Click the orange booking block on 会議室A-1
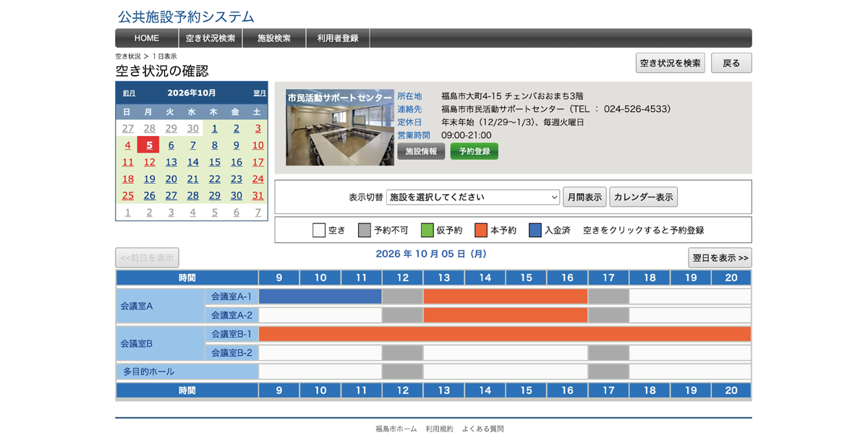This screenshot has height=434, width=868. [x=505, y=297]
